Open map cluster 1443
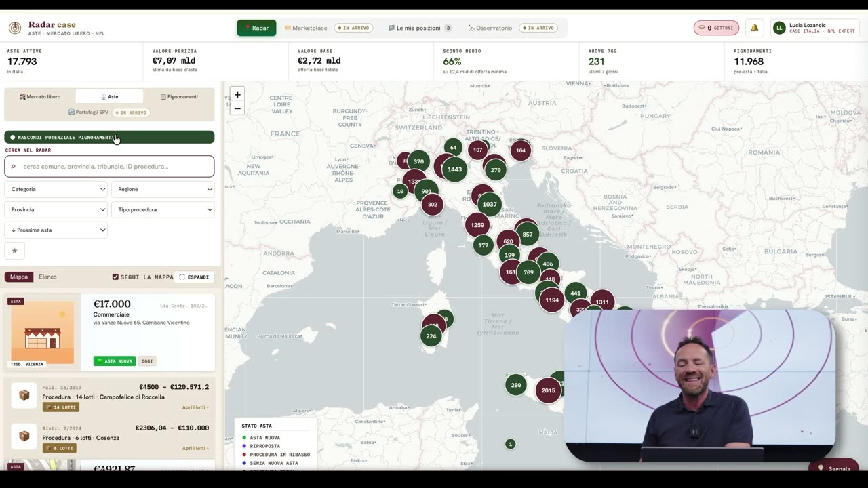The height and width of the screenshot is (488, 868). (x=454, y=169)
